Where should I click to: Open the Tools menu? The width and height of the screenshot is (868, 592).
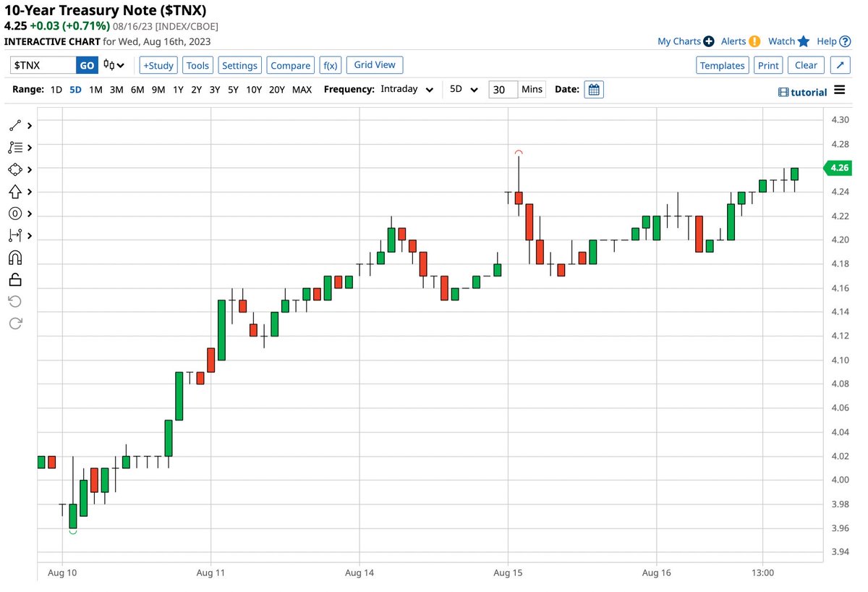(197, 65)
